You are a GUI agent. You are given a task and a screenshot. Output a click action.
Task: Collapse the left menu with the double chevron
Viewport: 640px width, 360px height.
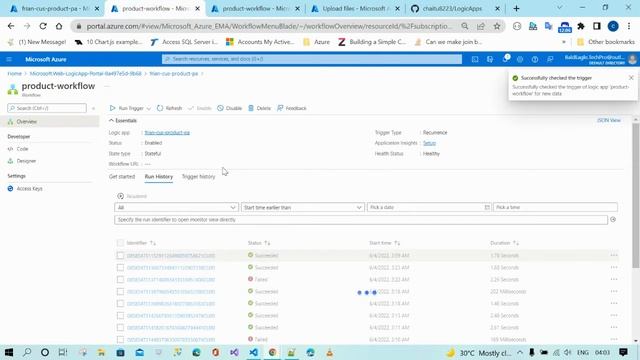coord(93,108)
